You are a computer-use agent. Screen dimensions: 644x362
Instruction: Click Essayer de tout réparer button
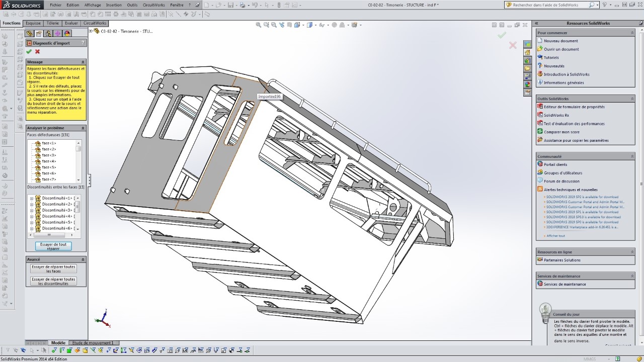[x=53, y=246]
